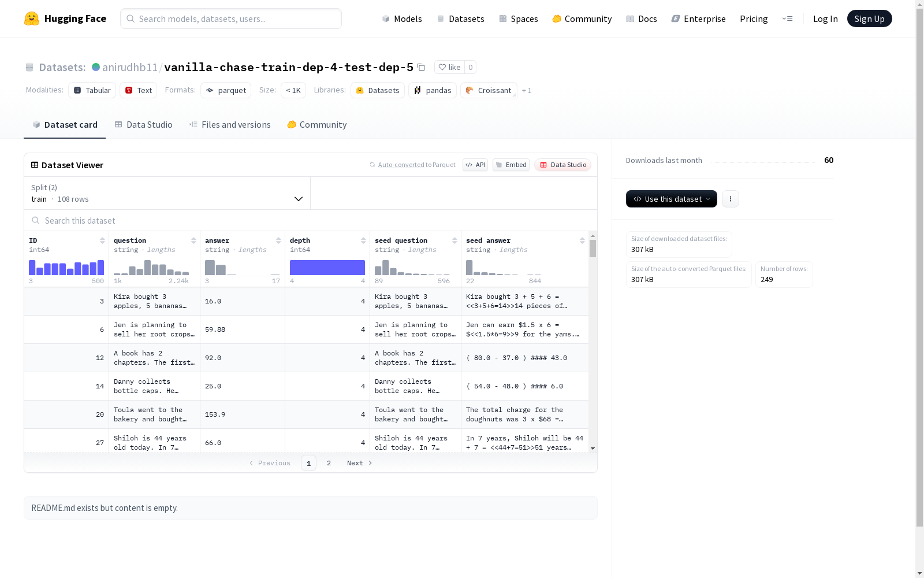This screenshot has width=924, height=578.
Task: Click the Hugging Face logo
Action: pyautogui.click(x=65, y=18)
